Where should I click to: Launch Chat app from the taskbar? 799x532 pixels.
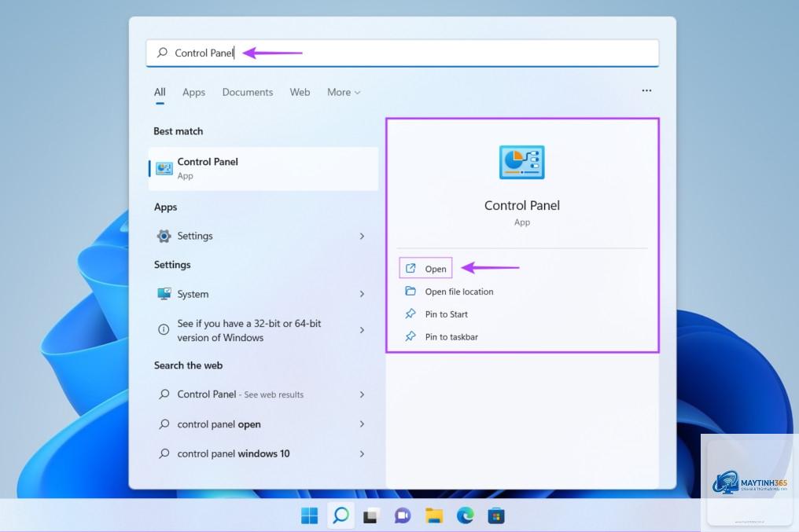403,515
